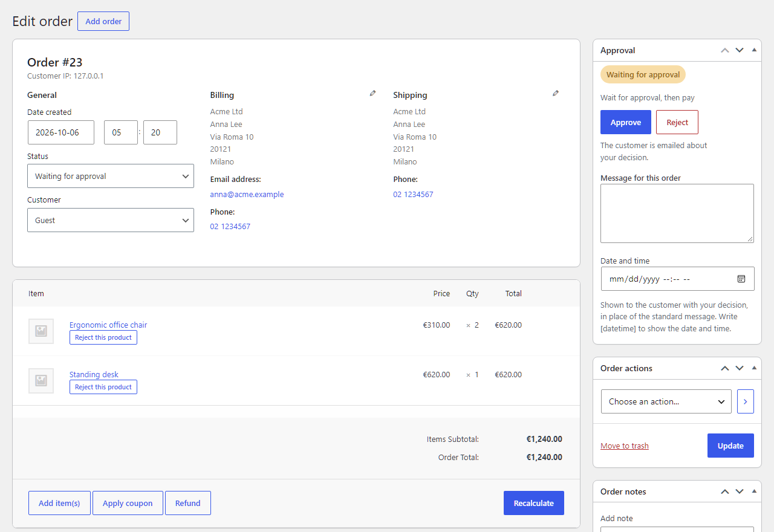Screen dimensions: 774x532
Task: Click the Waiting for approval status badge
Action: pos(643,75)
